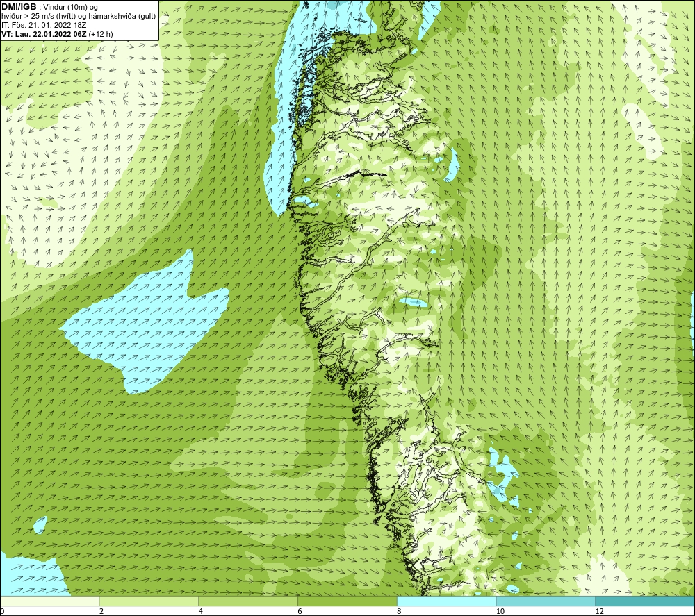Screen dimensions: 695x616
Task: Click the '4' label on the scale
Action: pos(200,612)
